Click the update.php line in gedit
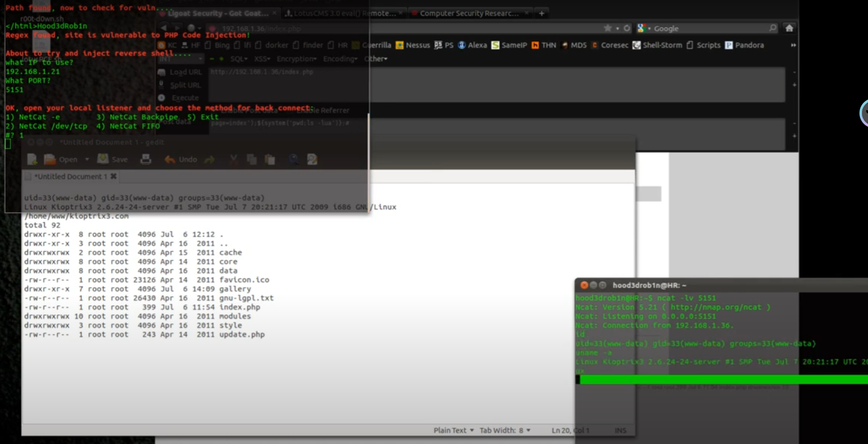The image size is (868, 444). coord(144,334)
